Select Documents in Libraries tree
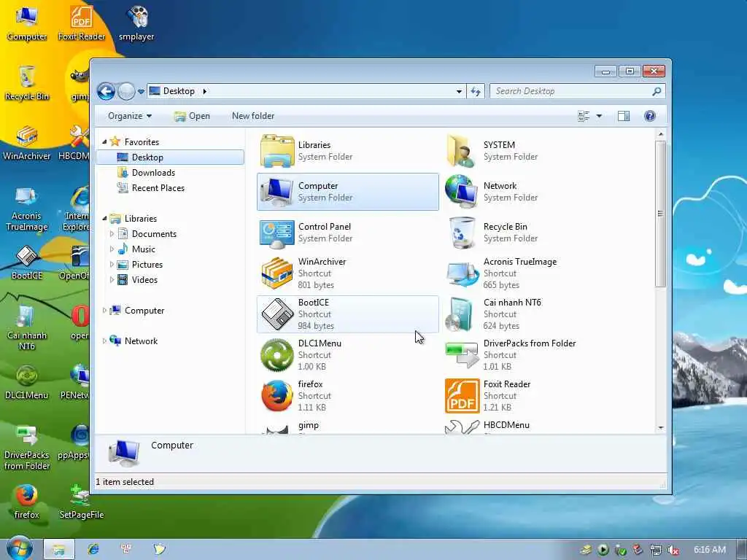Image resolution: width=747 pixels, height=560 pixels. pos(154,234)
